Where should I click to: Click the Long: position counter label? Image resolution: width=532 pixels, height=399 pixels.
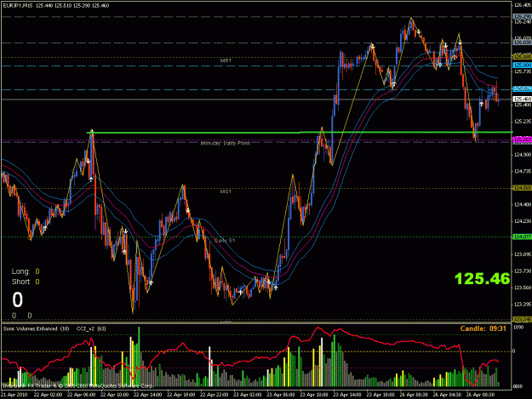coord(20,271)
